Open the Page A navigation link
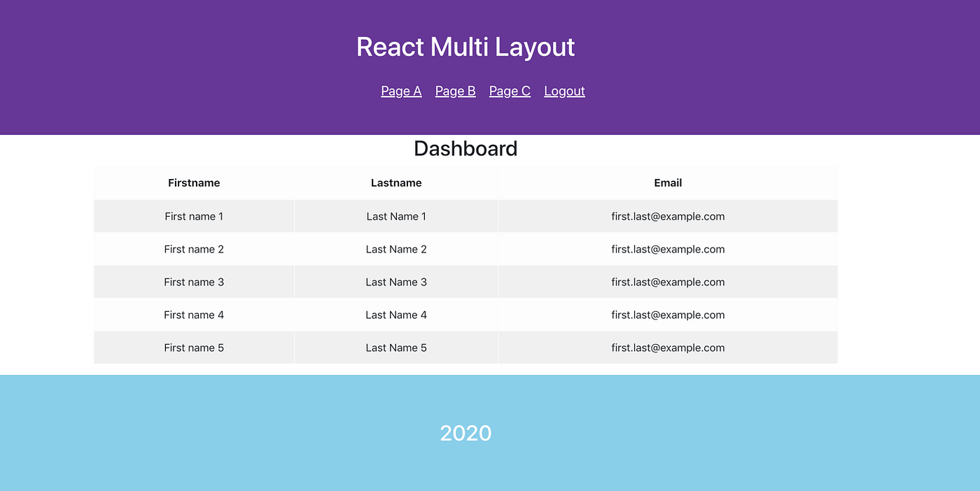The height and width of the screenshot is (491, 980). 401,90
